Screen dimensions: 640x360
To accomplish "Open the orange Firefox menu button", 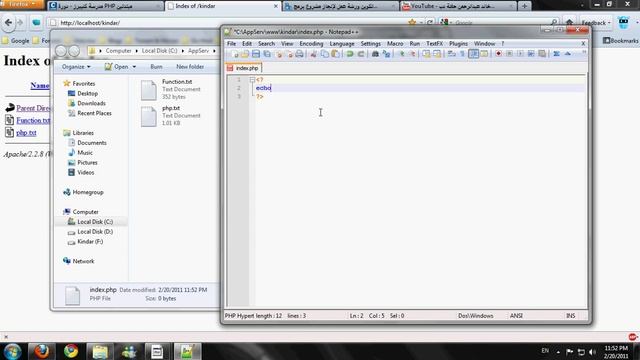I will pos(22,4).
